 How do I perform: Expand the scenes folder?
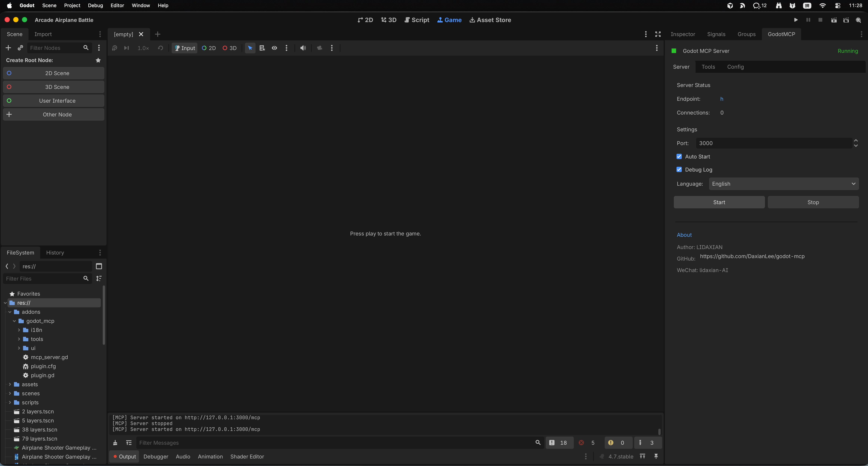pyautogui.click(x=10, y=393)
